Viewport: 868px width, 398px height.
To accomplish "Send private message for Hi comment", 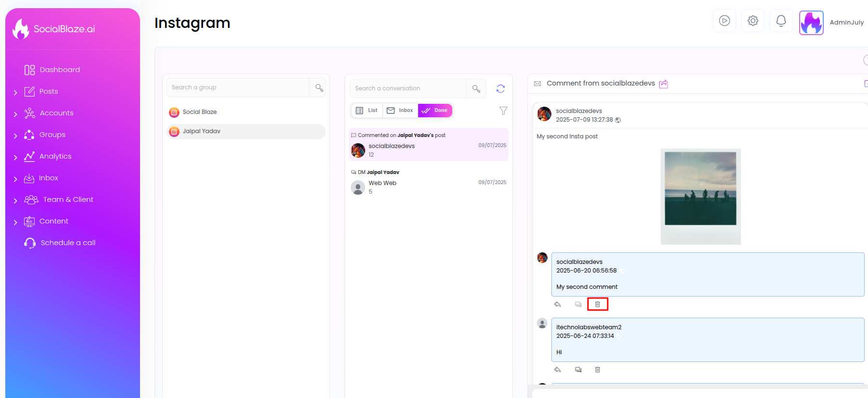I will point(578,370).
